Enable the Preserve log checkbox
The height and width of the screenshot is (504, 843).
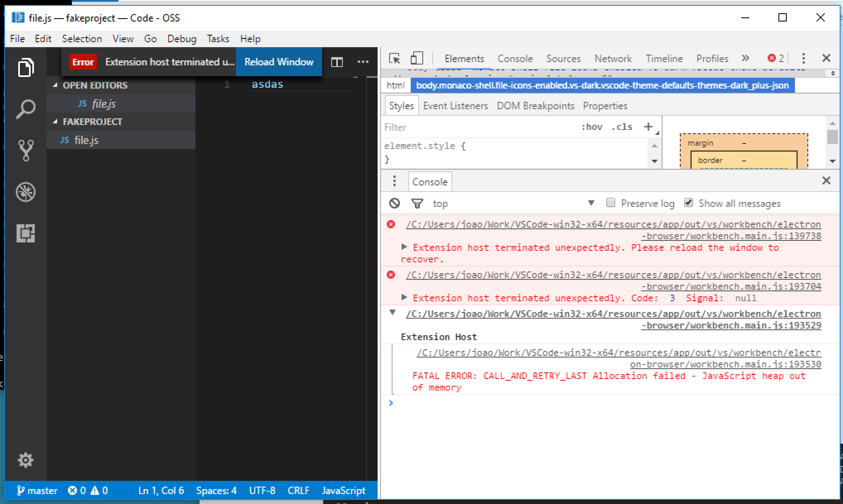[x=611, y=202]
